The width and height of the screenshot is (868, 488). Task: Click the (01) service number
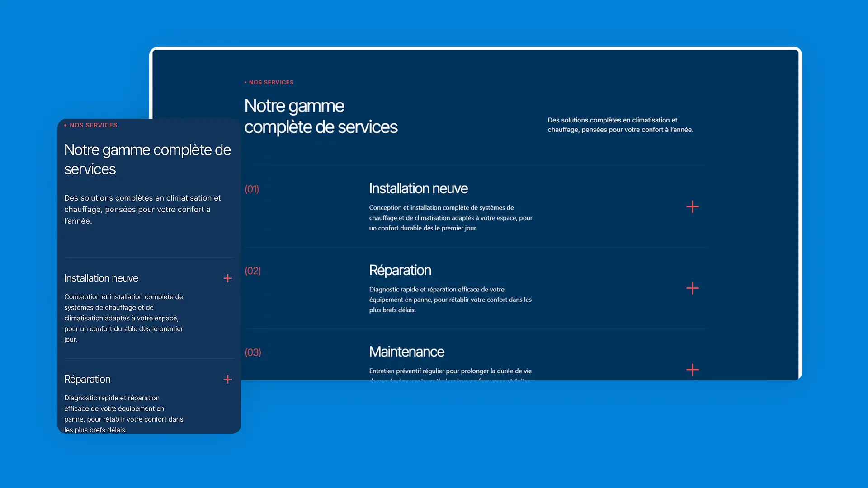click(x=252, y=189)
